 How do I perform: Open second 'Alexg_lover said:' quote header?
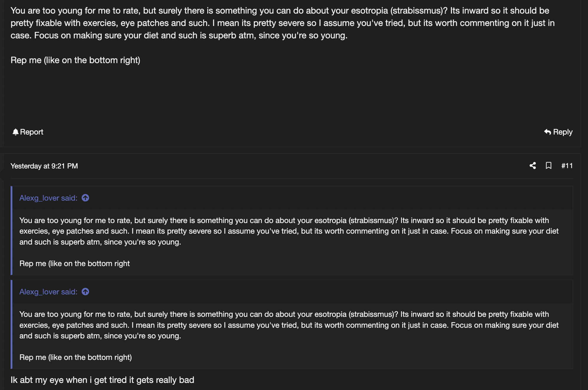[x=48, y=292]
